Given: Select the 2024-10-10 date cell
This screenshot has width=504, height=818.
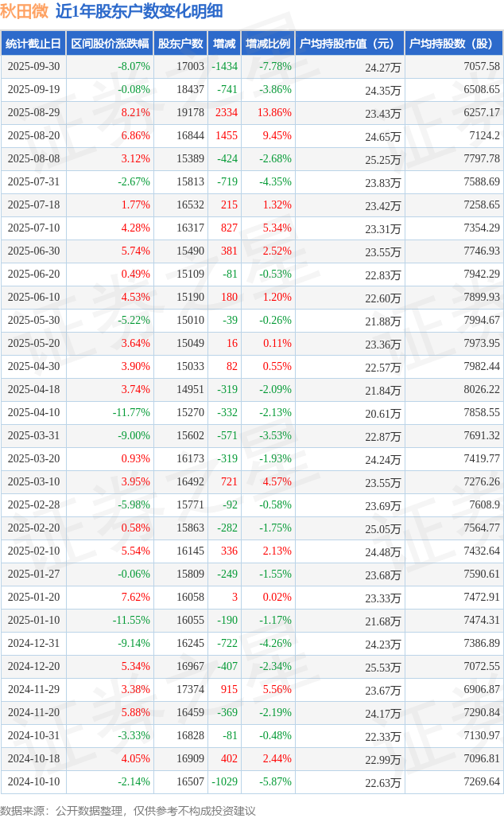Looking at the screenshot, I should pos(33,782).
